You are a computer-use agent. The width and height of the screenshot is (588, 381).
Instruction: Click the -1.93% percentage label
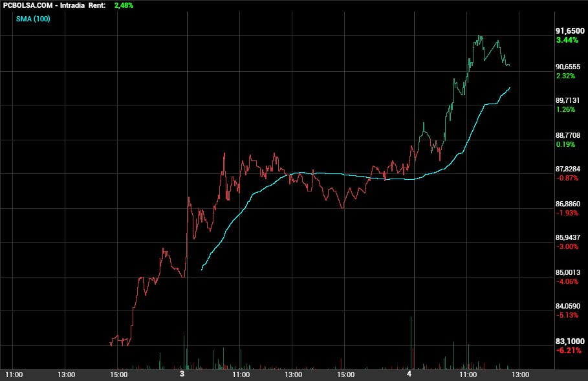pos(567,213)
